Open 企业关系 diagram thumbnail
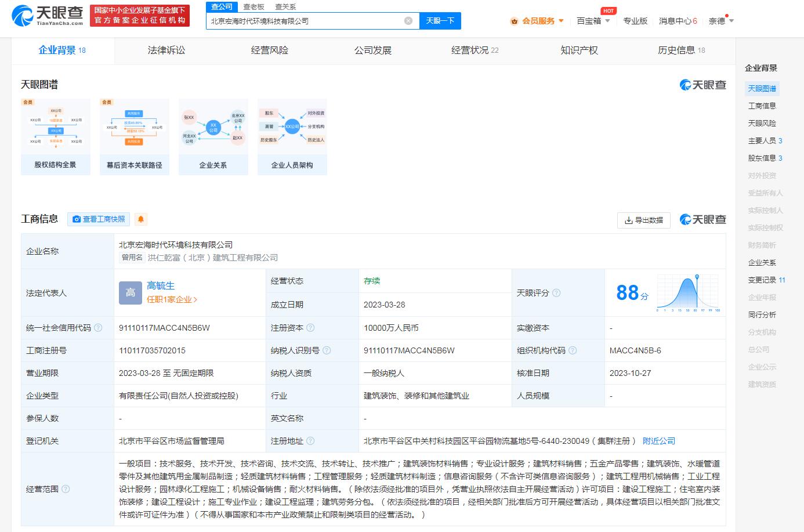804x532 pixels. [x=213, y=137]
